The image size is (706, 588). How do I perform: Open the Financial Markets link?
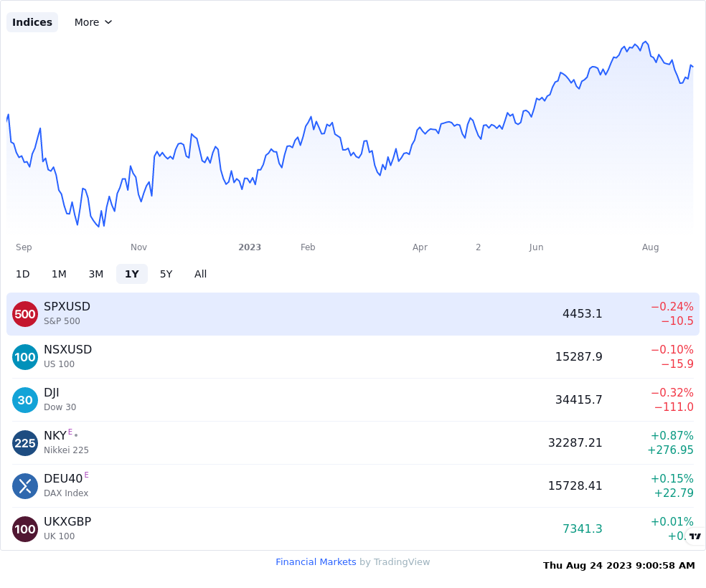(316, 562)
